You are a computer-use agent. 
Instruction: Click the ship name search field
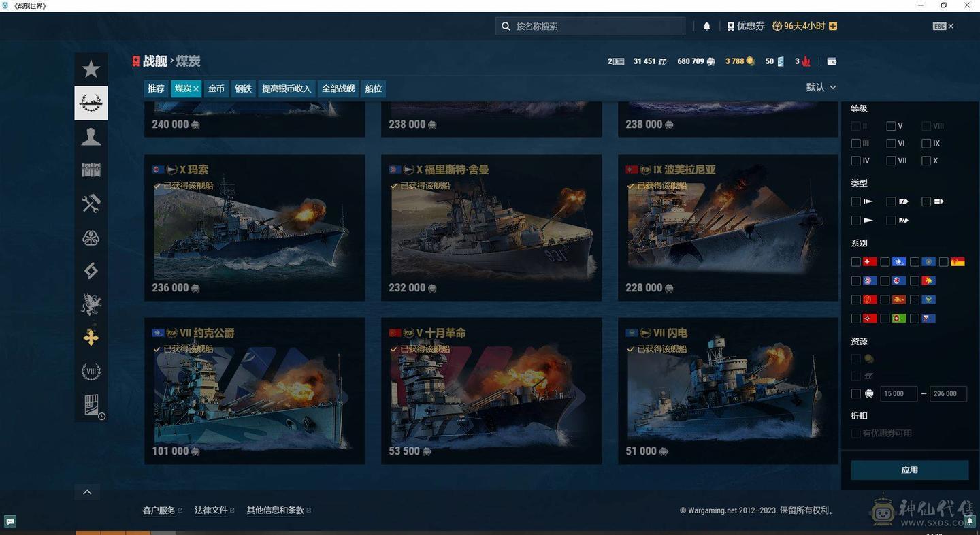[591, 26]
